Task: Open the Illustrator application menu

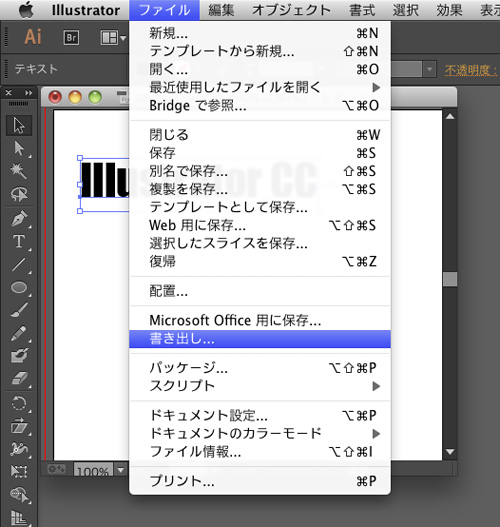Action: 86,10
